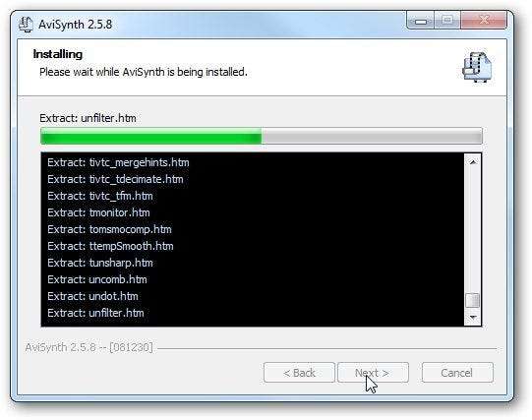Close the AviSynth installer window

484,20
